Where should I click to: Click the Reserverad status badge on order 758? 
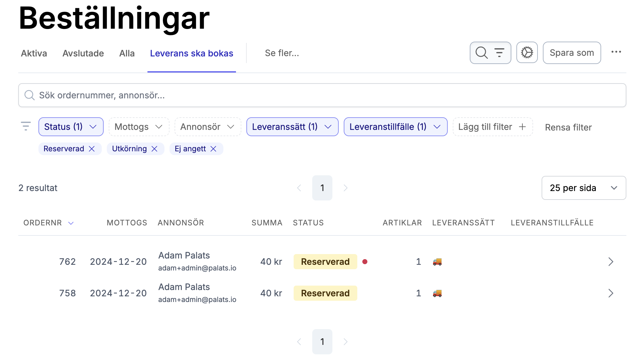point(325,293)
